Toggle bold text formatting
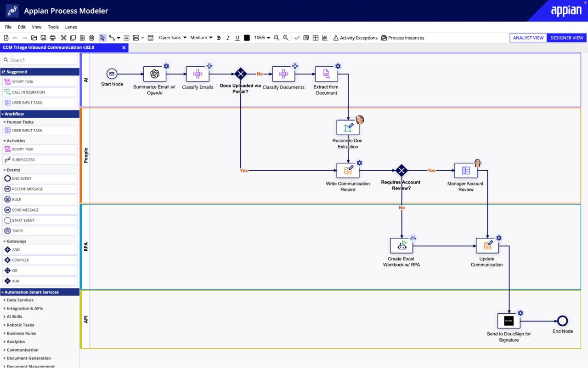The width and height of the screenshot is (588, 368). [219, 38]
